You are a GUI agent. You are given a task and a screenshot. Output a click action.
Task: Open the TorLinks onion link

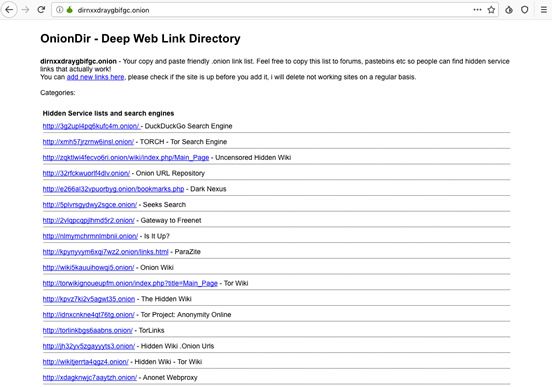pos(88,330)
